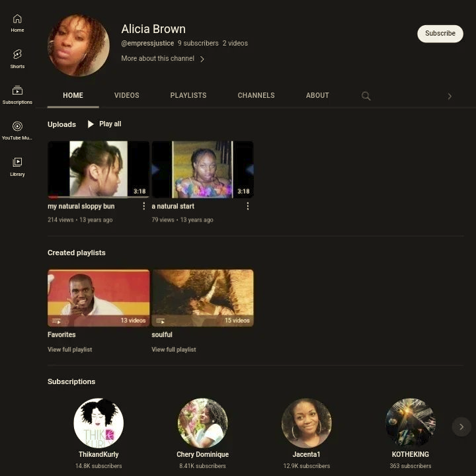The height and width of the screenshot is (476, 476).
Task: Click the 'Subscriptions' section heading
Action: pos(71,381)
